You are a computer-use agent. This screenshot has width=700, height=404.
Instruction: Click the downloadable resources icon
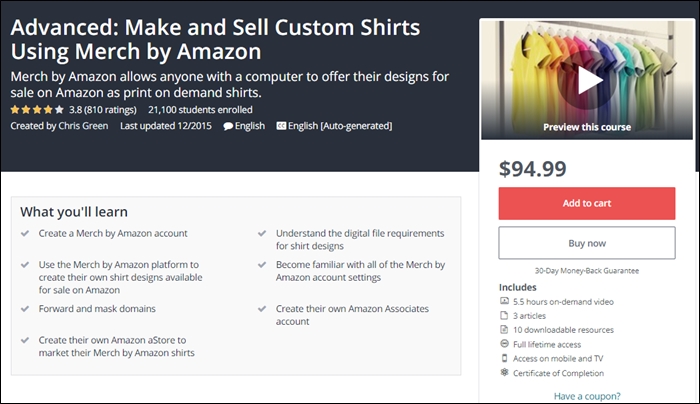(x=504, y=330)
